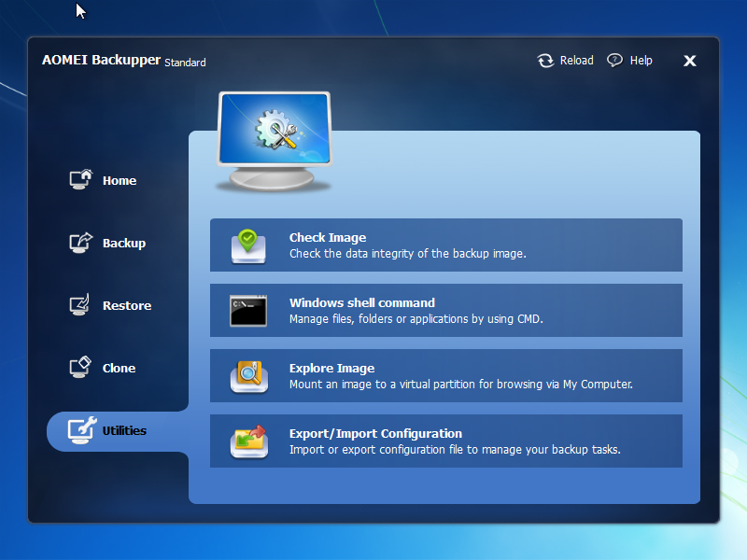
Task: Open Check Image by its title text
Action: [x=328, y=238]
